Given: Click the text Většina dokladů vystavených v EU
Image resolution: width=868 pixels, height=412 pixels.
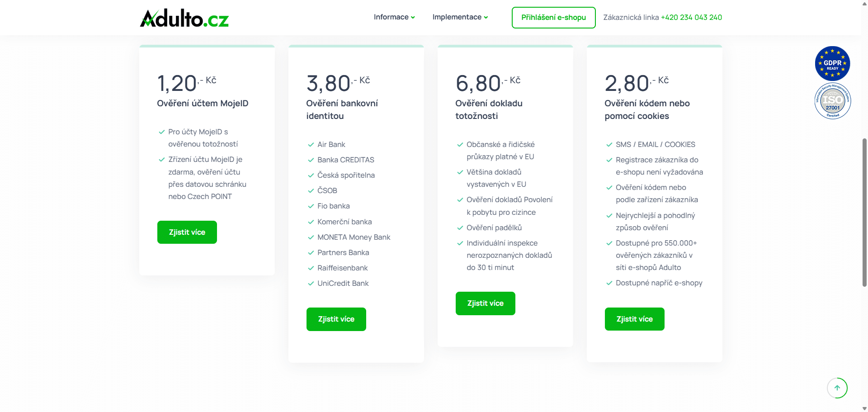Looking at the screenshot, I should (x=496, y=178).
